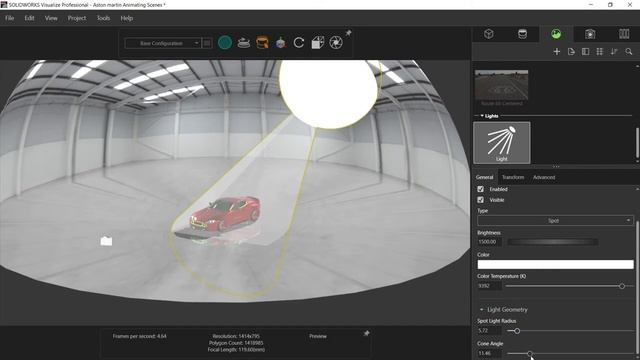Open the green Scenes tab icon
Image resolution: width=640 pixels, height=360 pixels.
click(x=556, y=34)
